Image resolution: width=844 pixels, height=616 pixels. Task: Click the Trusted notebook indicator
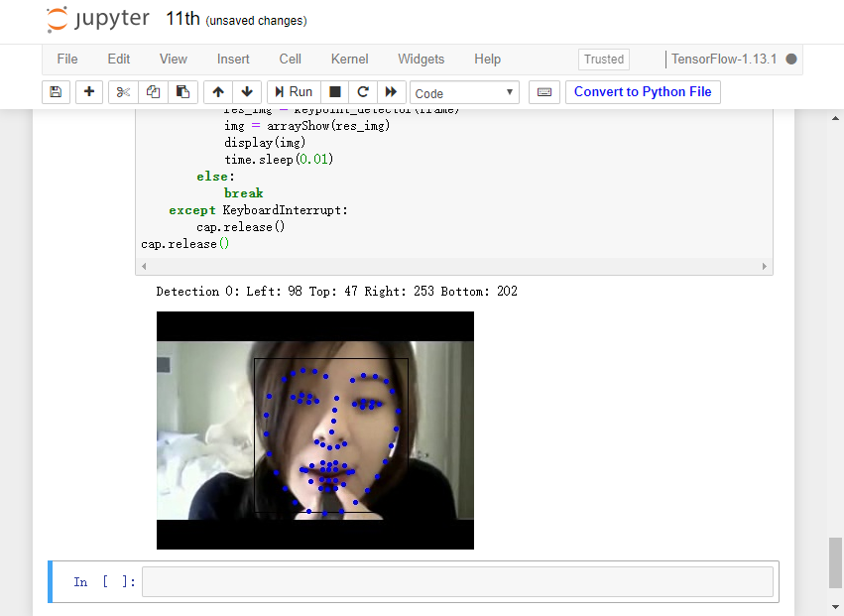pos(604,60)
